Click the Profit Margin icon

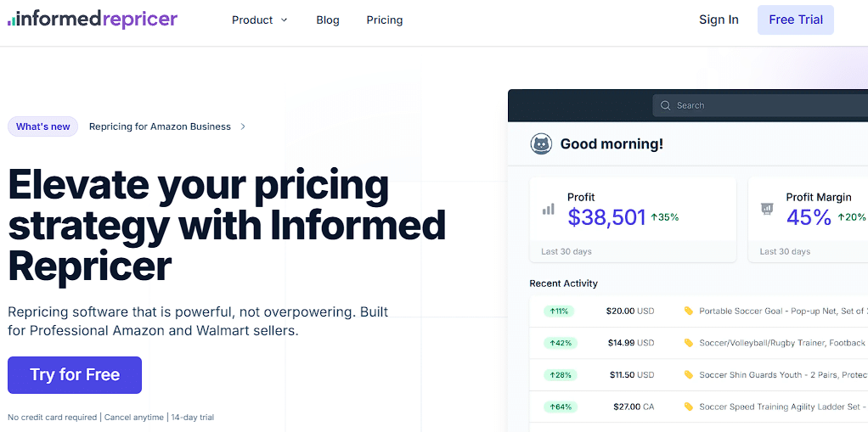767,209
